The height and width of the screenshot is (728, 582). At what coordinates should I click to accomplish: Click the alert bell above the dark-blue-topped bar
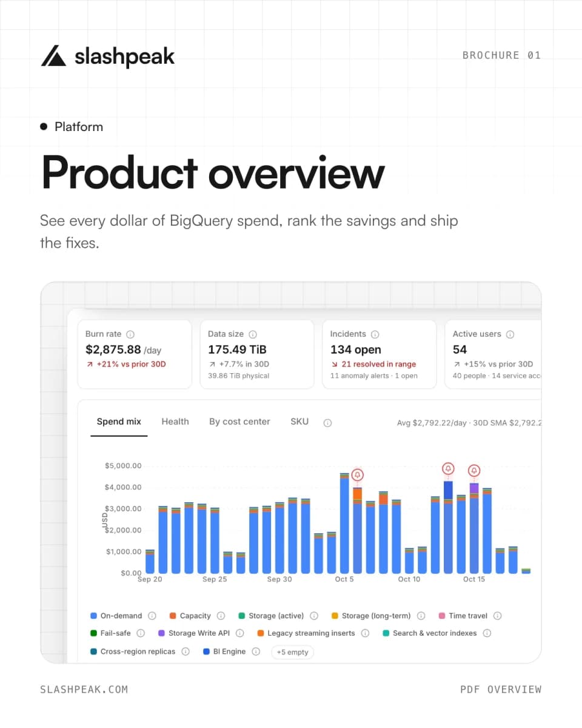(448, 468)
